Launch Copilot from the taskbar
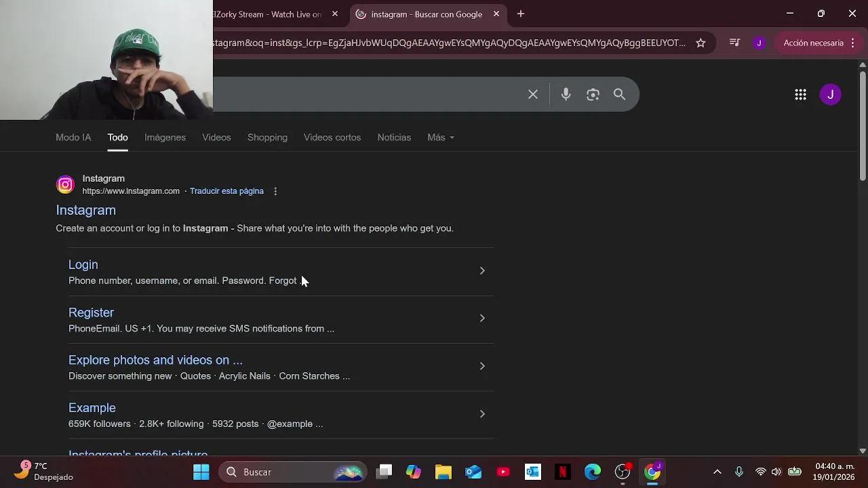This screenshot has height=488, width=868. (x=414, y=472)
